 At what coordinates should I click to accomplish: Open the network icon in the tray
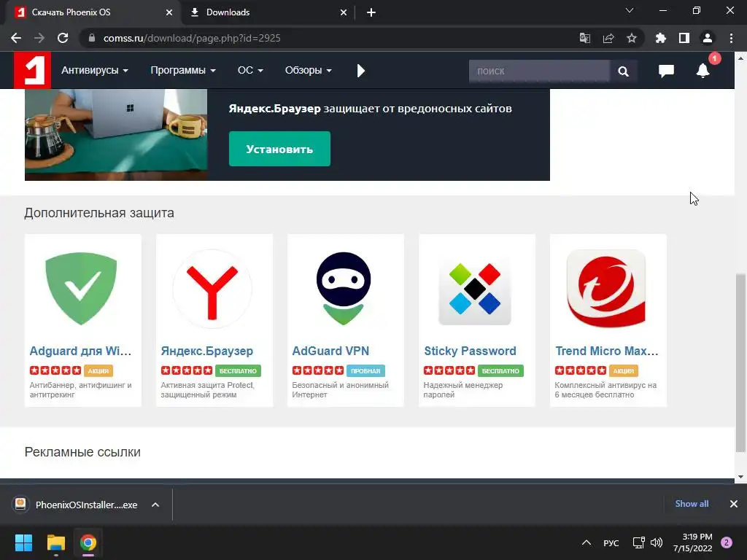pos(638,542)
